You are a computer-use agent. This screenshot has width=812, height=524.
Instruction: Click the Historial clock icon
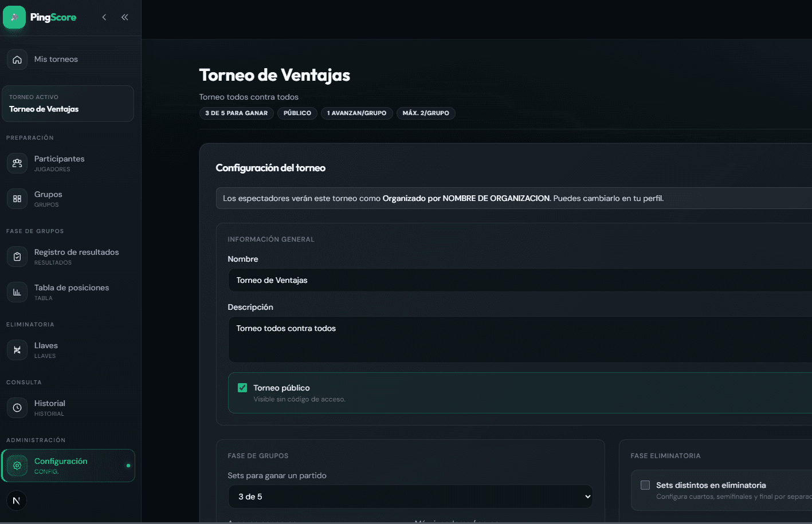(17, 408)
